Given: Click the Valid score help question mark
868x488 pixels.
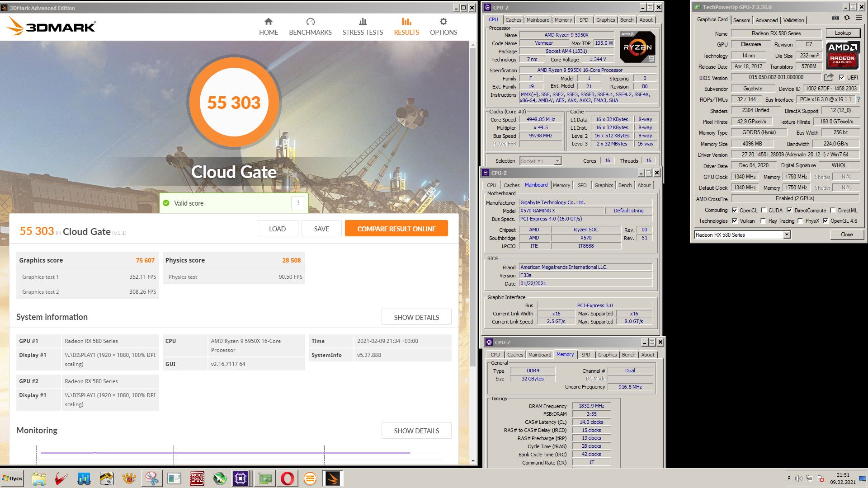Looking at the screenshot, I should (x=298, y=203).
